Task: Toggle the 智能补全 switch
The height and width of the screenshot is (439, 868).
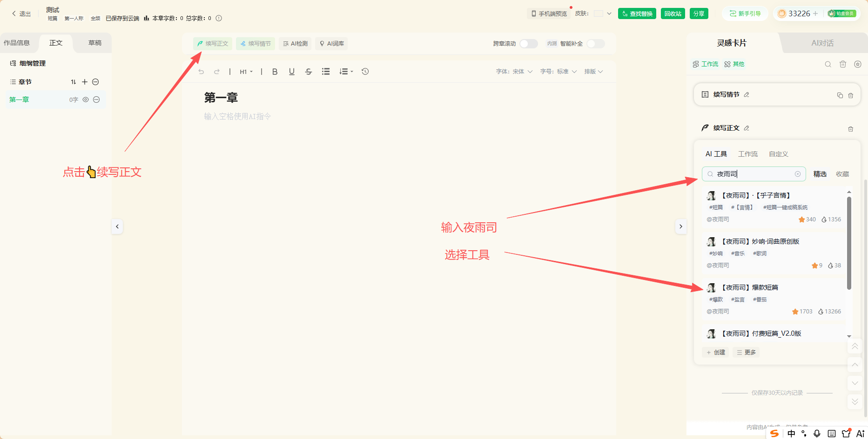Action: 595,44
